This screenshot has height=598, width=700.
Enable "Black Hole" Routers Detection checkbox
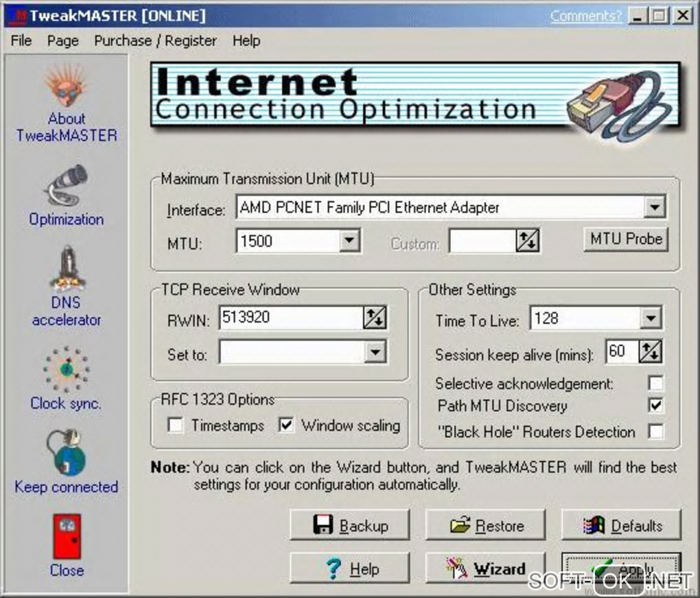[655, 431]
